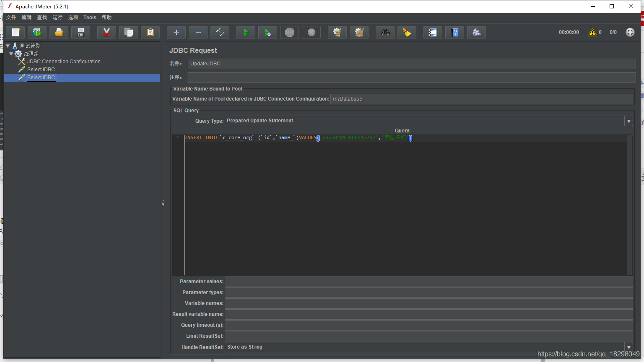Start the test with green play icon
Image resolution: width=644 pixels, height=362 pixels.
click(x=246, y=32)
